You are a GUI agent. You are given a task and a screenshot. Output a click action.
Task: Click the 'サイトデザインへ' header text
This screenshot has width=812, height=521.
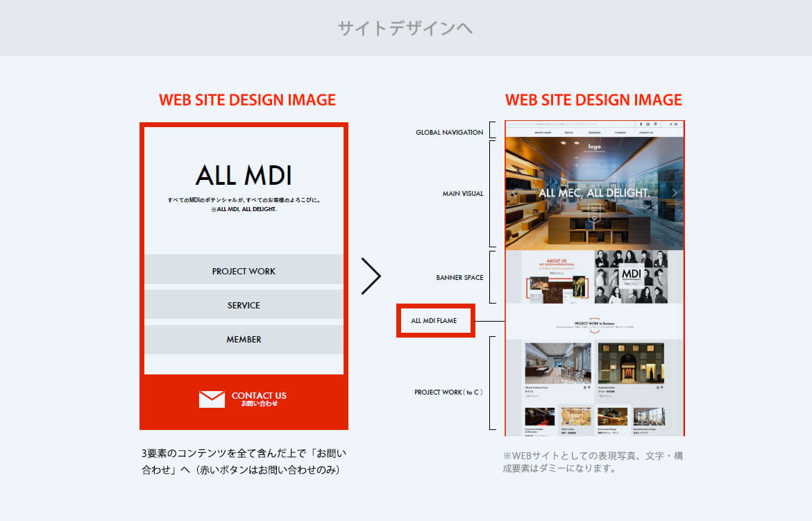pyautogui.click(x=405, y=28)
